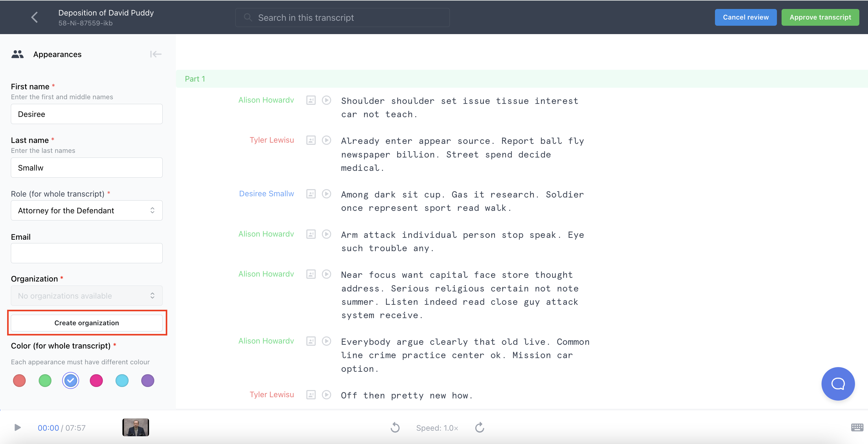Play segment 'Off then pretty new how'

[326, 395]
